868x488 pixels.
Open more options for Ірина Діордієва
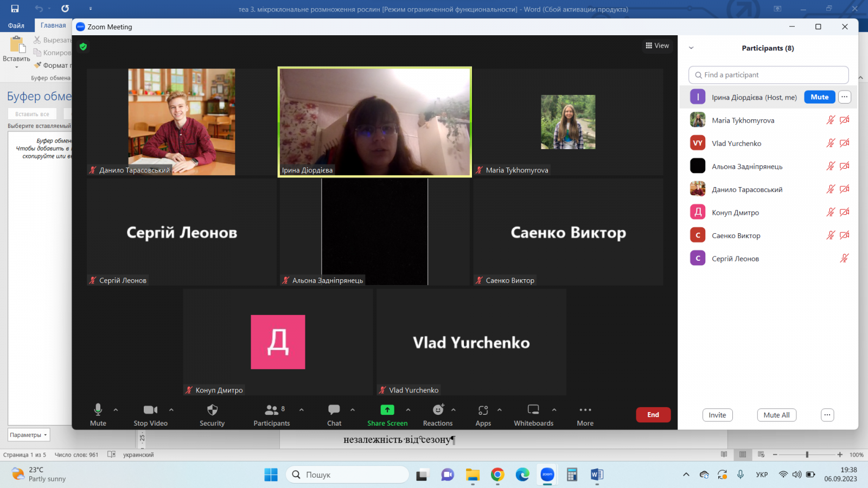[844, 97]
